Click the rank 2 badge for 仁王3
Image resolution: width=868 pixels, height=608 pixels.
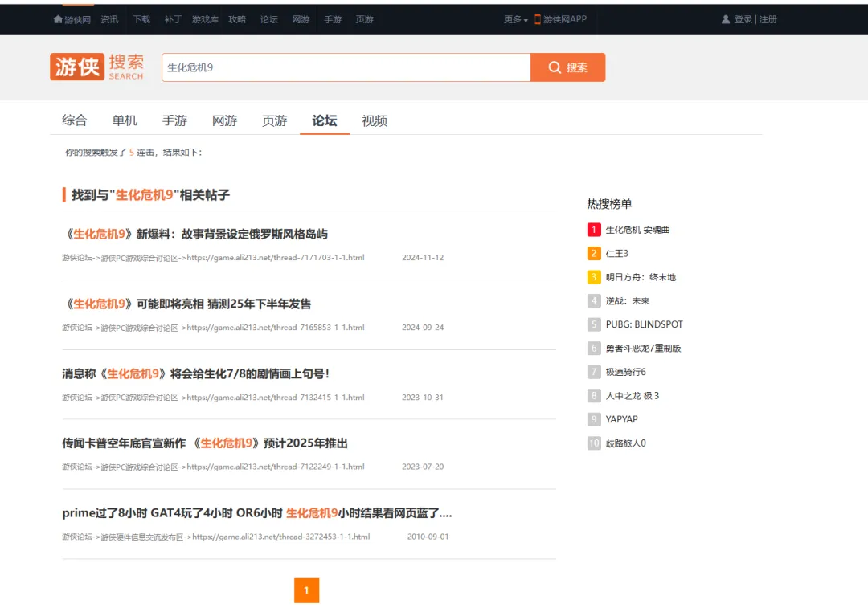593,253
